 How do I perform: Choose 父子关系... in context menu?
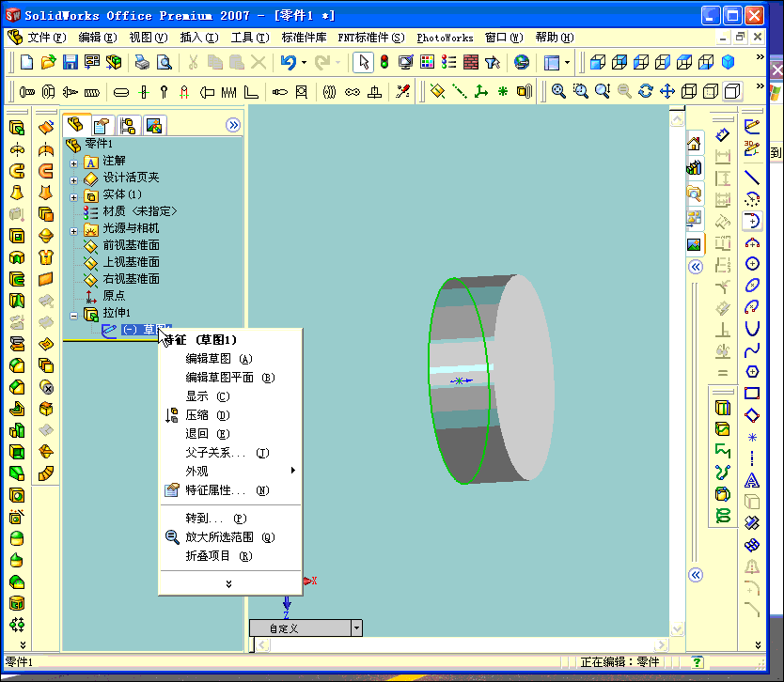click(x=230, y=453)
